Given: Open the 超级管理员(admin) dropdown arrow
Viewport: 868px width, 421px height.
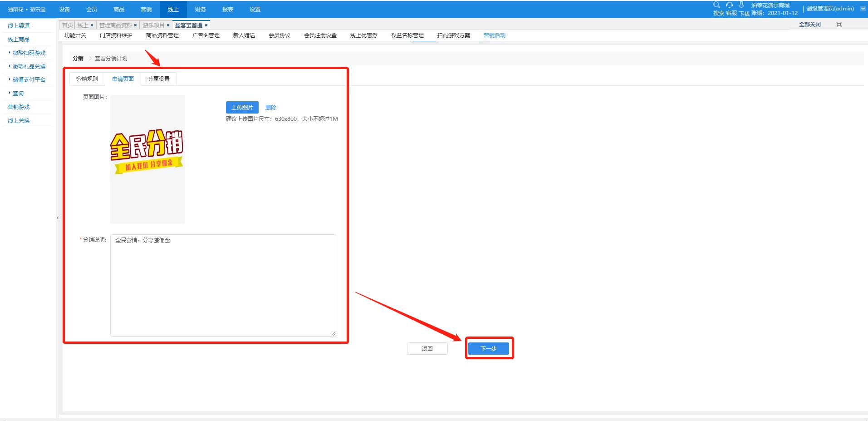Looking at the screenshot, I should point(863,9).
